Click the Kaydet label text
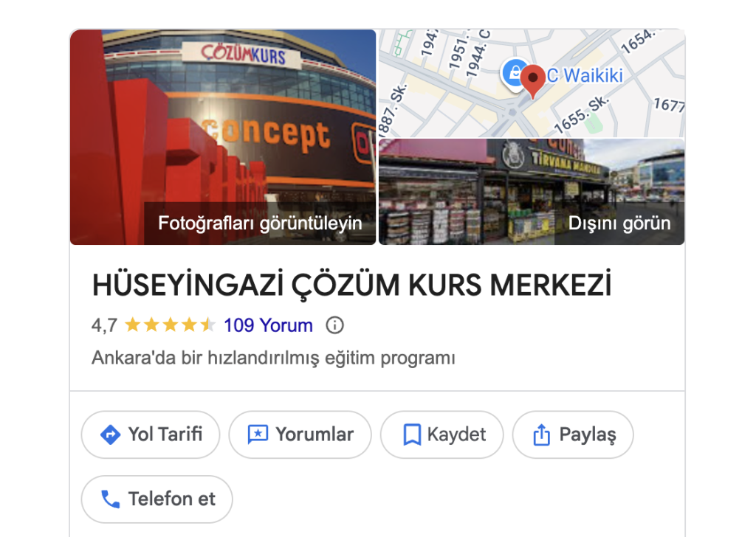This screenshot has height=537, width=756. pyautogui.click(x=456, y=434)
